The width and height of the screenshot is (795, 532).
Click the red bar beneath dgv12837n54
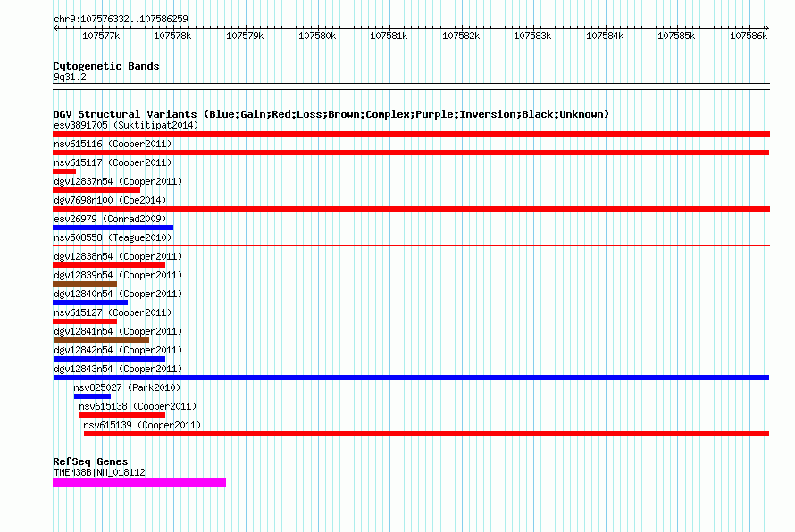[96, 190]
